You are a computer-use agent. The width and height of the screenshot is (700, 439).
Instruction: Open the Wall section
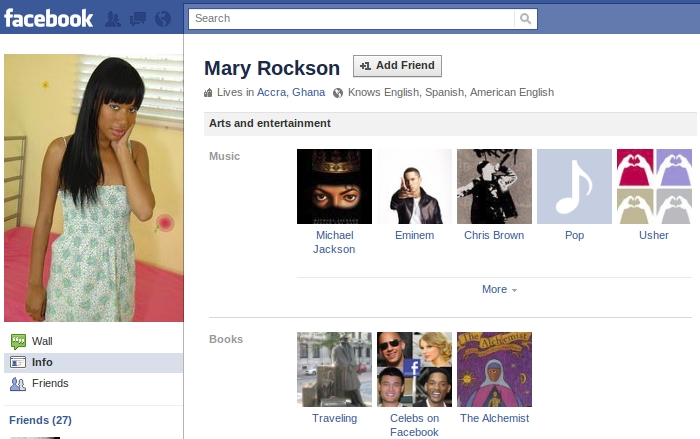pyautogui.click(x=94, y=342)
